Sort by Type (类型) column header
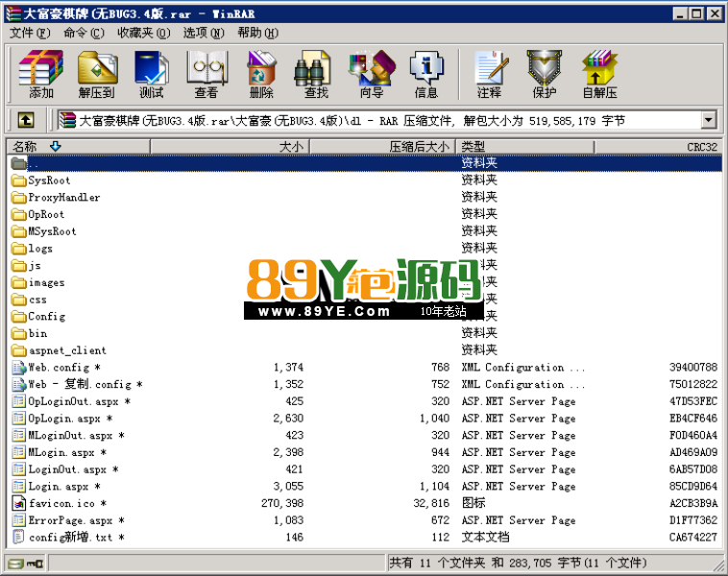The height and width of the screenshot is (576, 728). point(525,147)
